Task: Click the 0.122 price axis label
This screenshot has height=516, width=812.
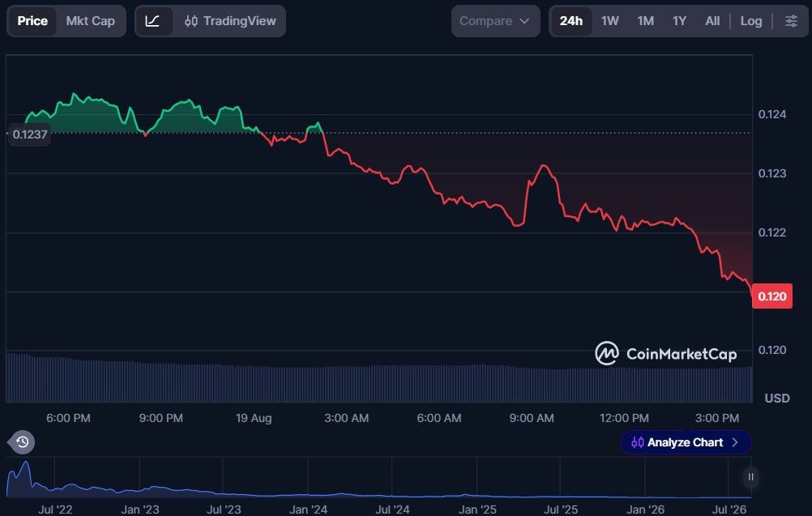Action: tap(772, 232)
